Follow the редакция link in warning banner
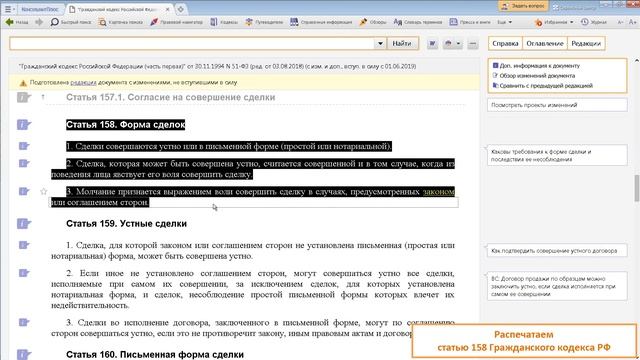 click(83, 82)
